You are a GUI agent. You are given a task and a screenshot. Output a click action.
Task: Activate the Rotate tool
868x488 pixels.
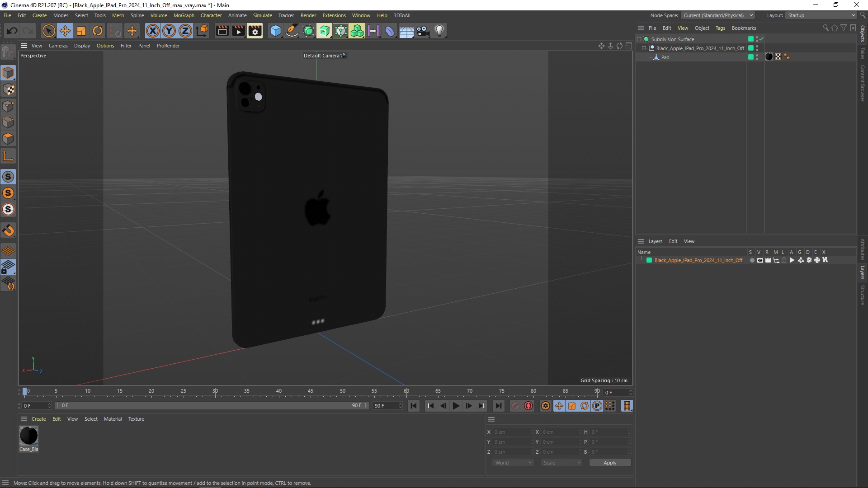tap(98, 31)
